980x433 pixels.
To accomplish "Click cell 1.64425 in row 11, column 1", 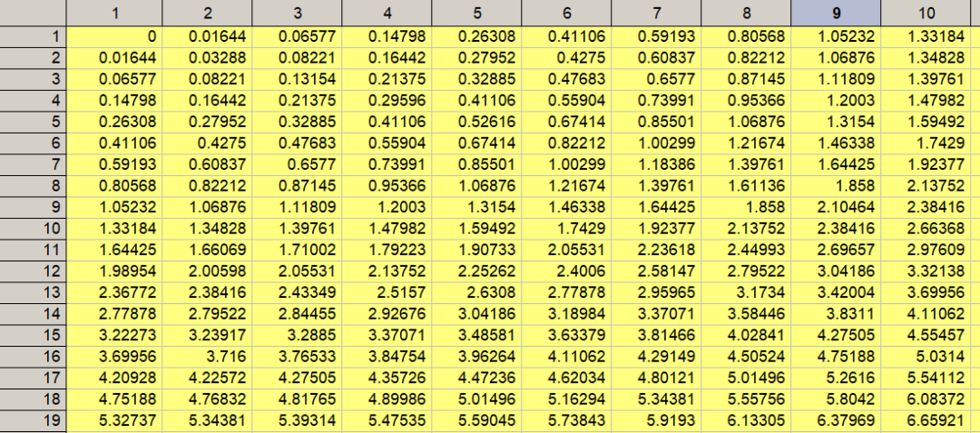I will pos(113,250).
